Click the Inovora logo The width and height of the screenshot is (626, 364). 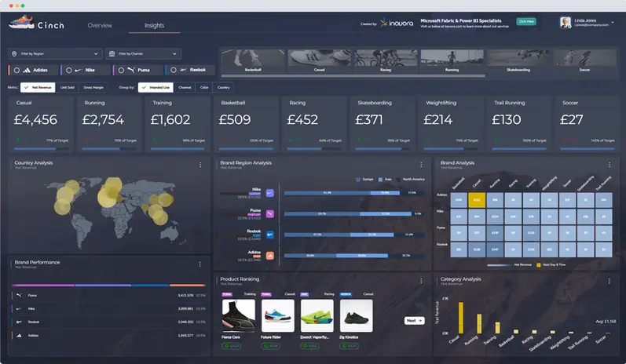pyautogui.click(x=397, y=23)
